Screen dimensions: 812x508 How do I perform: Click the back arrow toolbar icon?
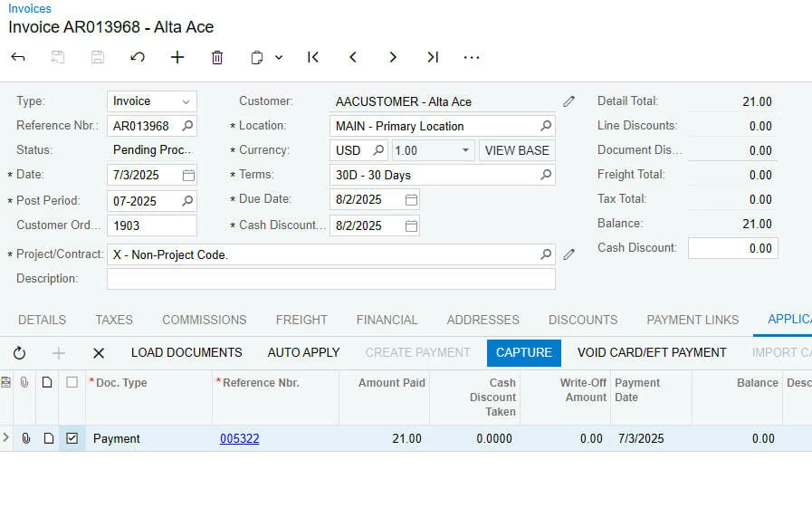click(x=18, y=57)
